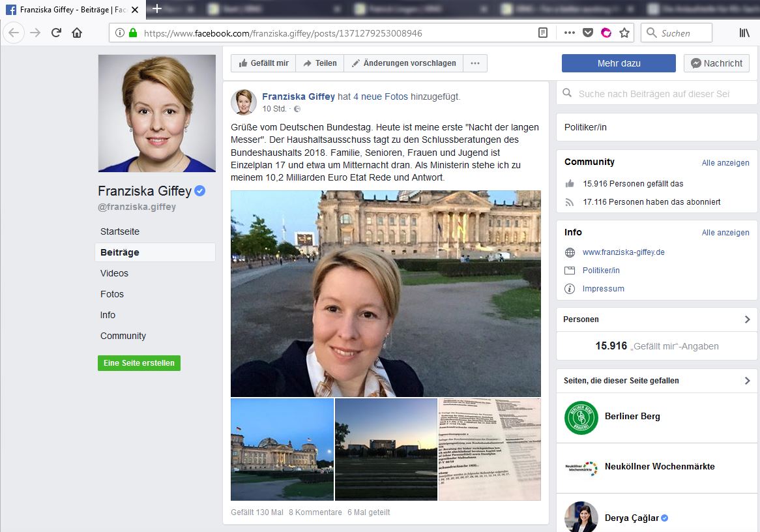The height and width of the screenshot is (532, 760).
Task: Click Gefällt 130 Mal likes count
Action: click(257, 512)
